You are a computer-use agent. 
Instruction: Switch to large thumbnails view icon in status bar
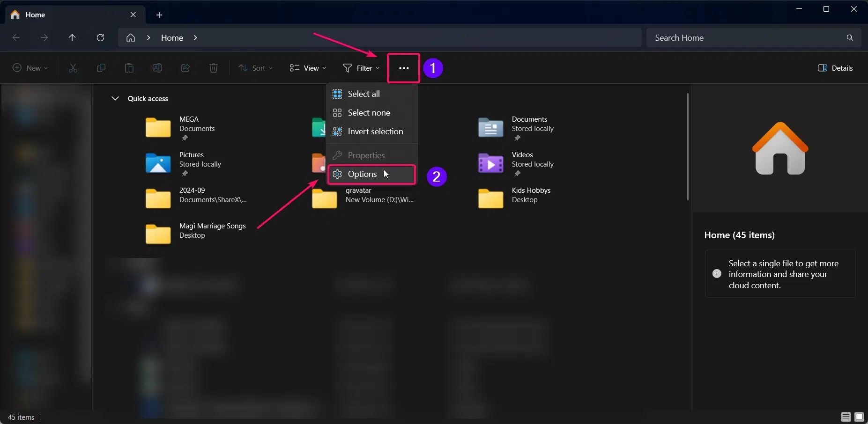859,417
